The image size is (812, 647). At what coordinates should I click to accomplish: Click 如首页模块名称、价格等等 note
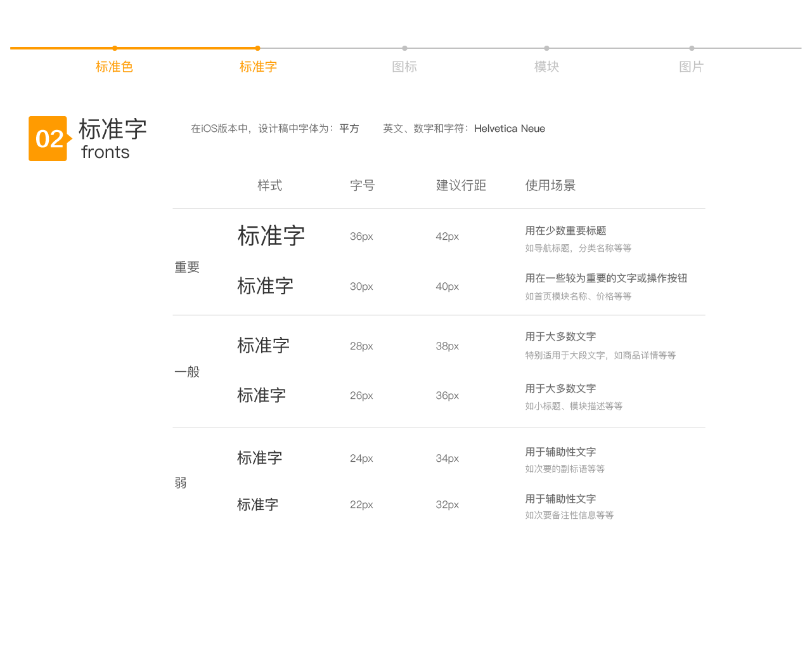coord(578,296)
